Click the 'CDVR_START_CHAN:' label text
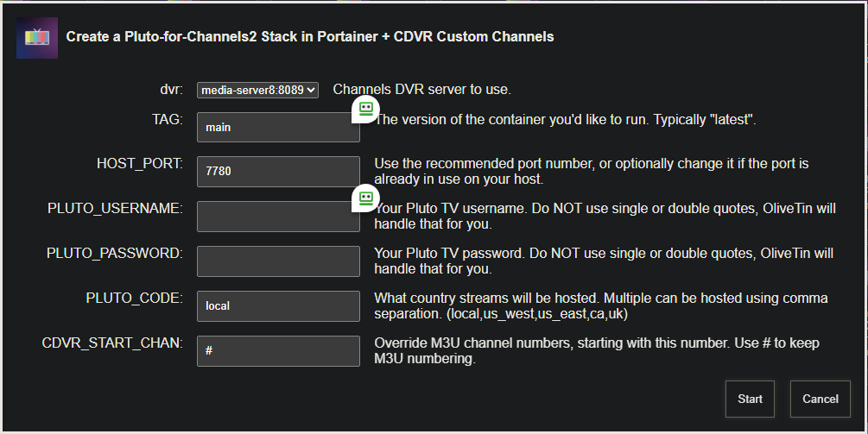The image size is (868, 434). click(x=112, y=343)
